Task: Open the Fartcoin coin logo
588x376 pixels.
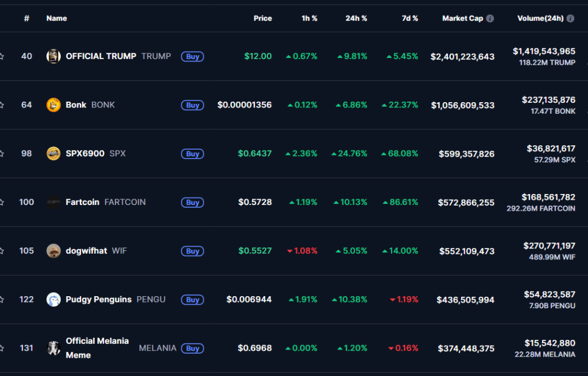Action: [53, 202]
